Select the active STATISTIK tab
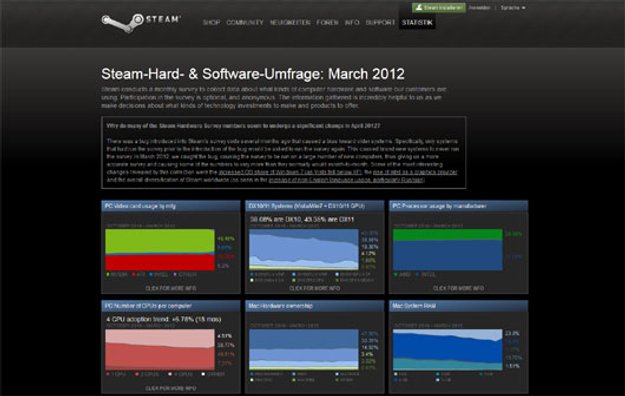625x396 pixels. pos(417,22)
